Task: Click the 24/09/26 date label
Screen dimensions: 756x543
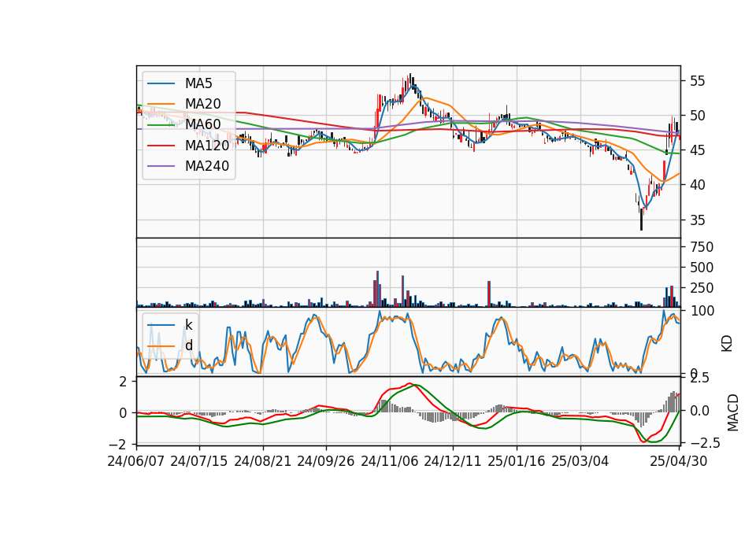Action: point(325,461)
